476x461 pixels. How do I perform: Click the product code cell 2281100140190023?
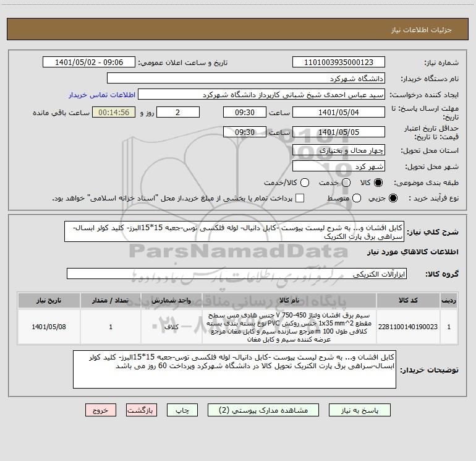click(x=408, y=327)
